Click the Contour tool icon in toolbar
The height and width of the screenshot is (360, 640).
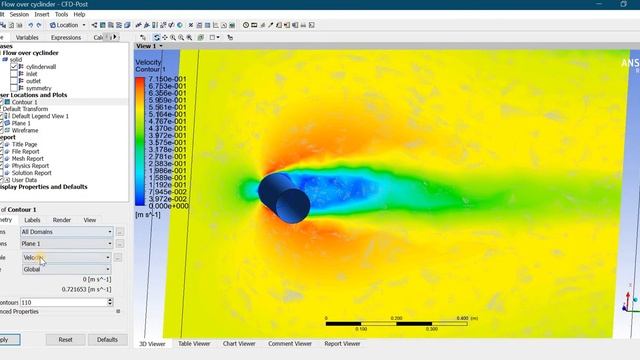coord(102,25)
